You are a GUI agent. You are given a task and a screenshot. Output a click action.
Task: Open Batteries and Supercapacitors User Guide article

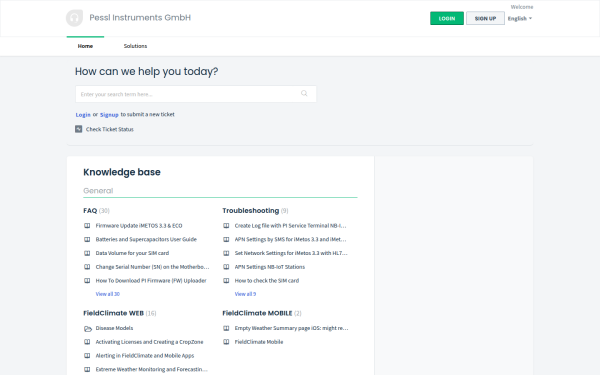(146, 240)
